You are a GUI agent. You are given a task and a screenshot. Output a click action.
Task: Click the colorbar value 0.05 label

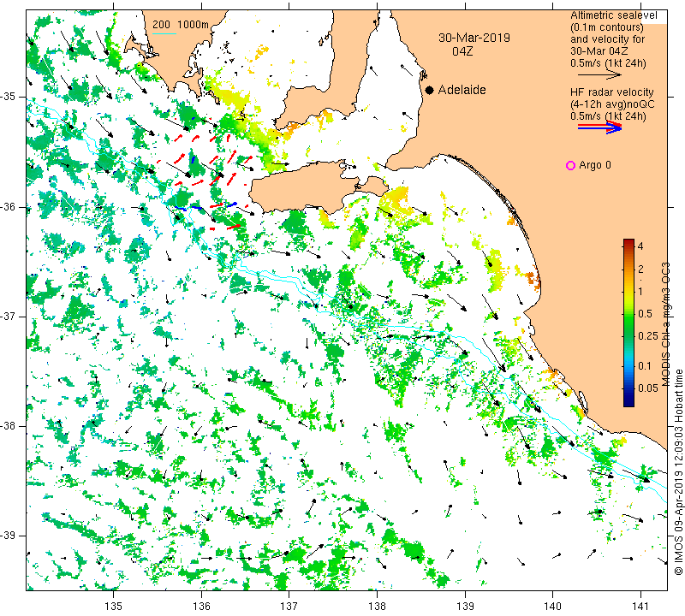coord(647,388)
